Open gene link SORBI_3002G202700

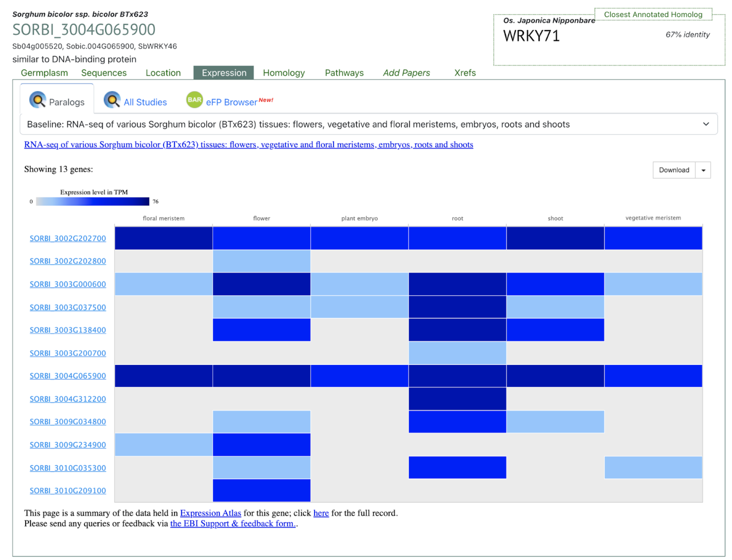68,239
